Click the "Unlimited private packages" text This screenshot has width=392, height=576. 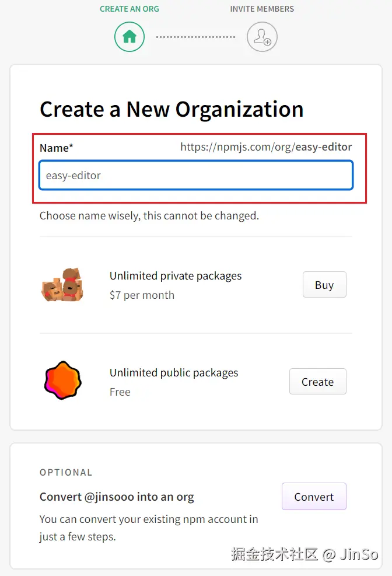(176, 275)
